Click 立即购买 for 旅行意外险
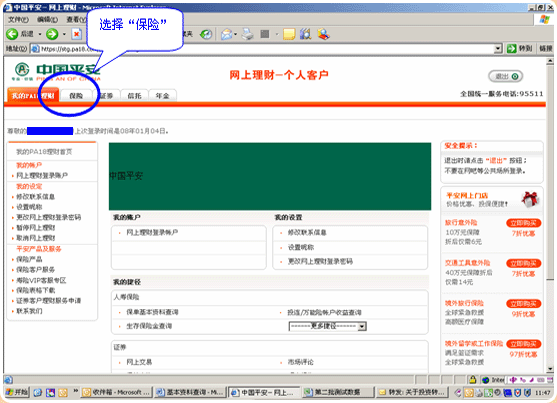This screenshot has height=403, width=557. pyautogui.click(x=523, y=223)
